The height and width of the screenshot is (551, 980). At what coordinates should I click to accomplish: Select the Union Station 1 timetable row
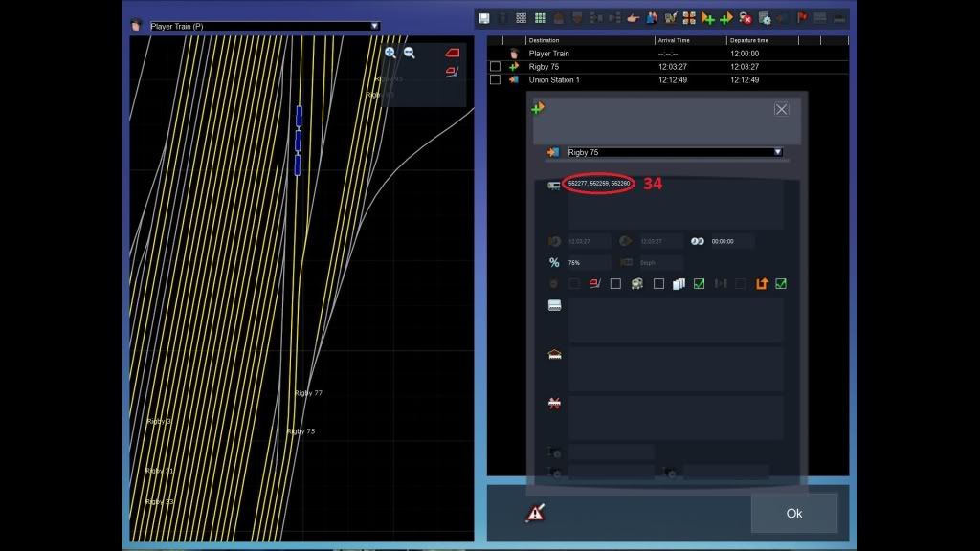coord(667,80)
